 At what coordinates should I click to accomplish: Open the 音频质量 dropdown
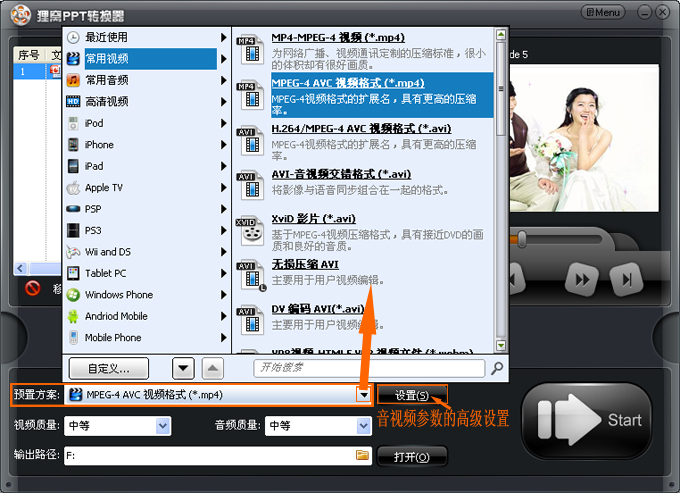point(363,426)
